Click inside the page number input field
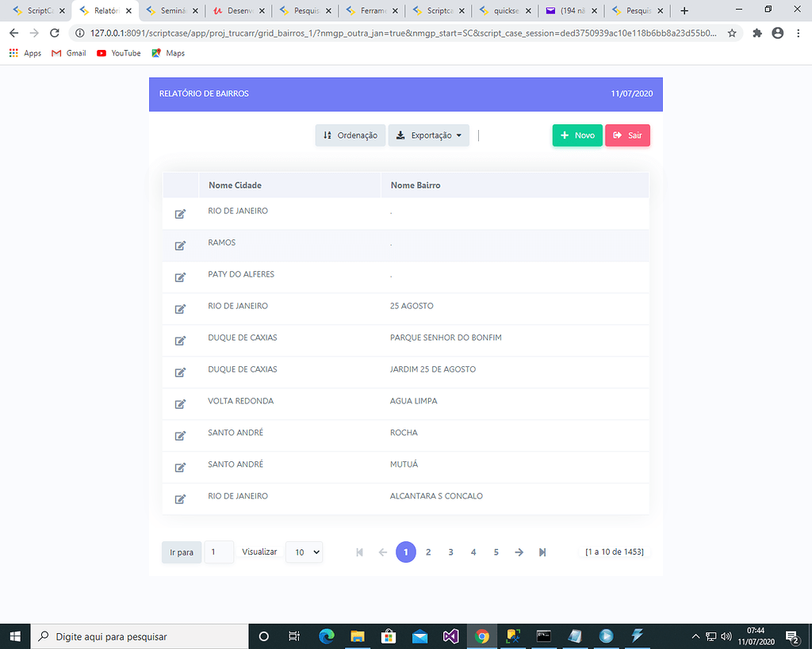This screenshot has width=812, height=649. tap(219, 552)
